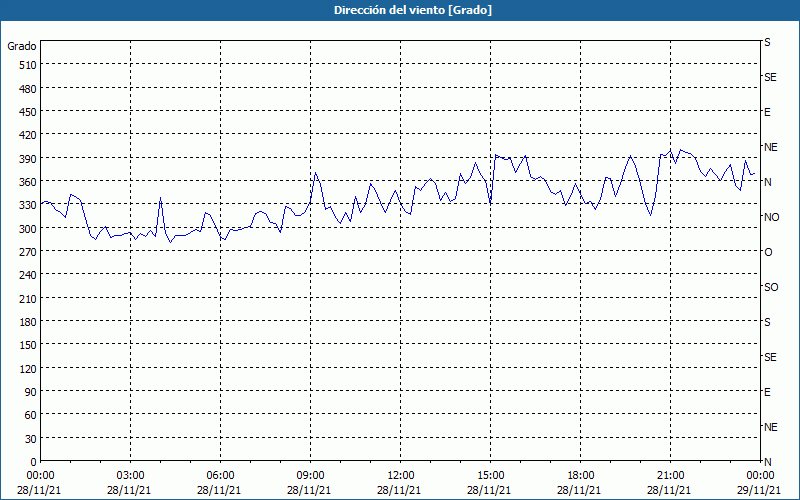The height and width of the screenshot is (500, 800).
Task: Click the 15:00 time axis label
Action: pos(490,476)
